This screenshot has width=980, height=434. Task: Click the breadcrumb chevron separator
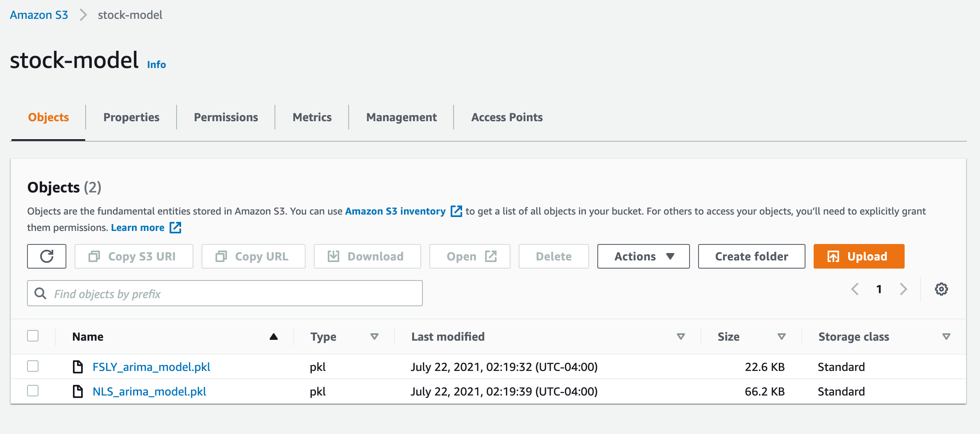click(83, 15)
